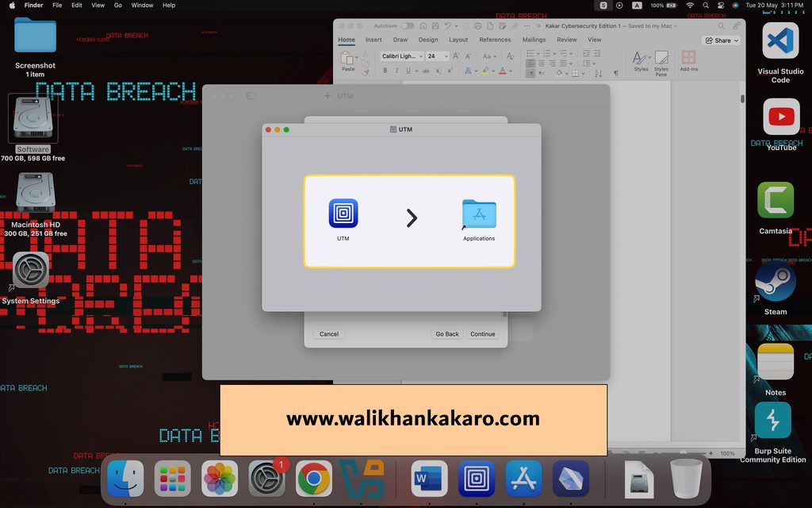This screenshot has height=508, width=812.
Task: Open the Styles gallery in Word
Action: pyautogui.click(x=641, y=61)
